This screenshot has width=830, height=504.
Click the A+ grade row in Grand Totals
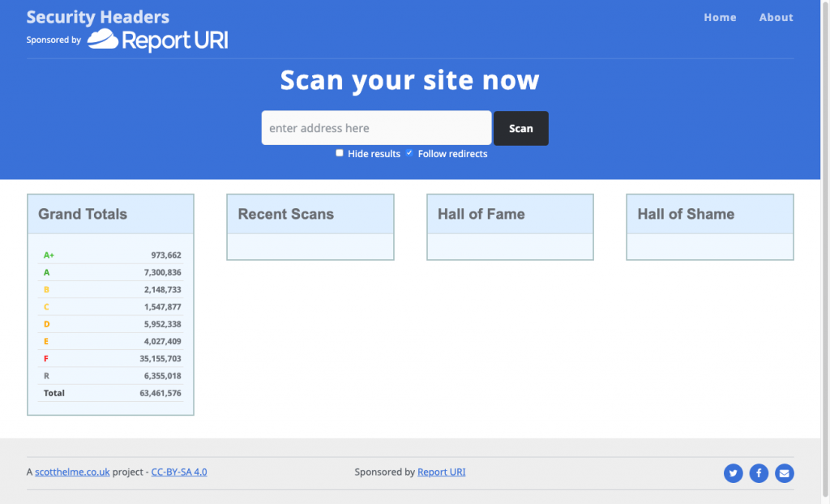110,254
